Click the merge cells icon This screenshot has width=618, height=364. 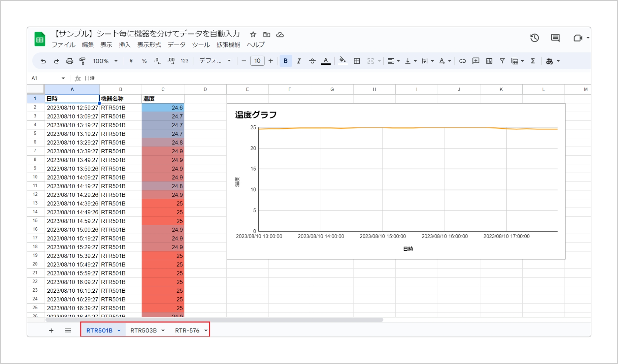tap(370, 61)
